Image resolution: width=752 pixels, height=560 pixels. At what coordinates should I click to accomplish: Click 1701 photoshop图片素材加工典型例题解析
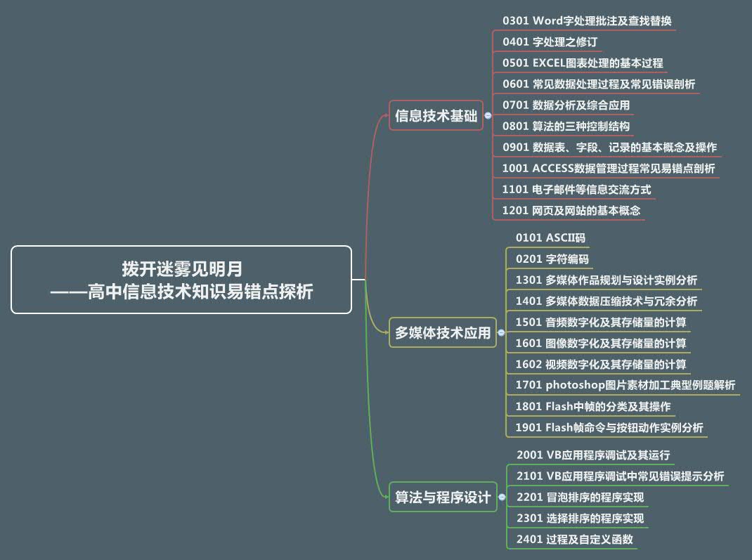(625, 385)
